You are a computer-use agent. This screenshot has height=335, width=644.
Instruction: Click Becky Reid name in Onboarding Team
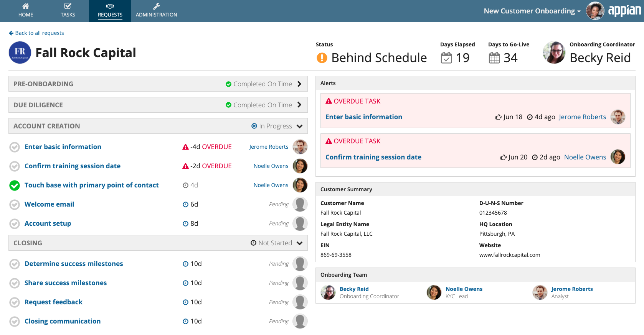[x=354, y=289]
